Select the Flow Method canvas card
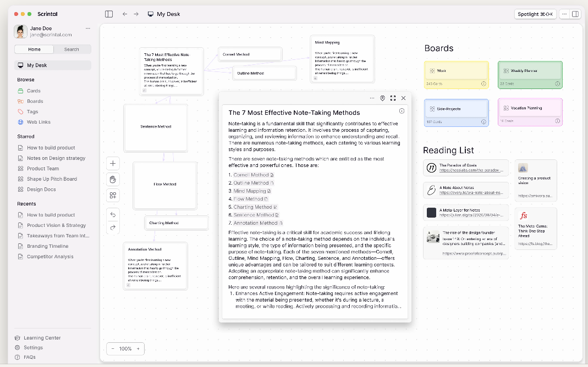 tap(165, 185)
